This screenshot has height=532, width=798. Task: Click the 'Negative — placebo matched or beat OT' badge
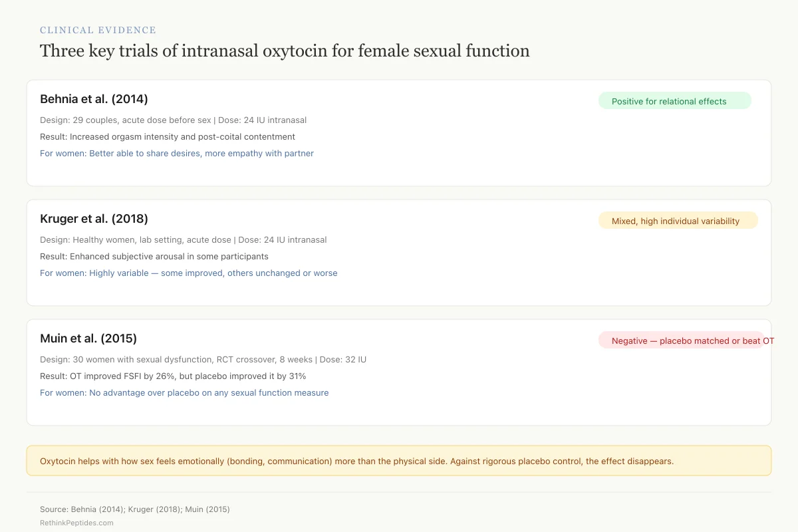(682, 340)
